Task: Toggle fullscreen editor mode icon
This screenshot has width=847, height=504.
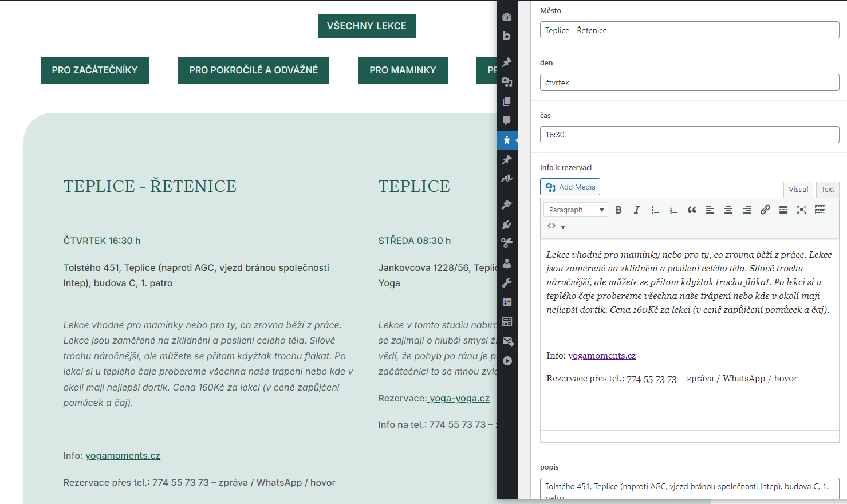Action: [802, 210]
